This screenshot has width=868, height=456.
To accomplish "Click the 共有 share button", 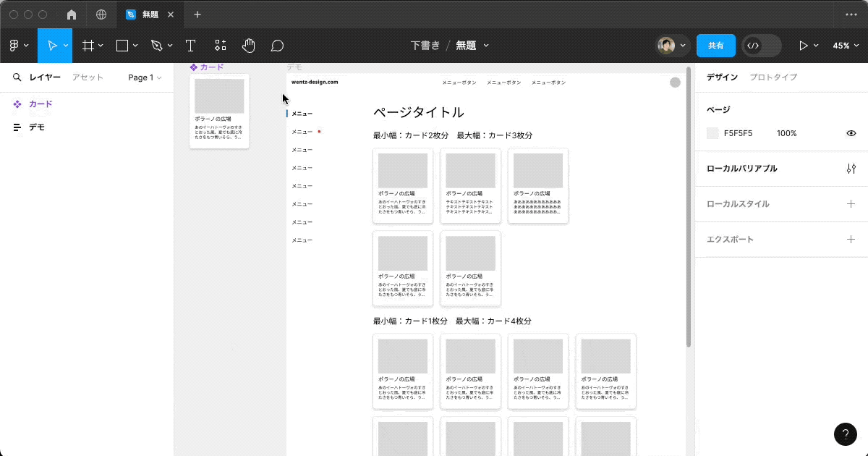I will click(x=715, y=45).
